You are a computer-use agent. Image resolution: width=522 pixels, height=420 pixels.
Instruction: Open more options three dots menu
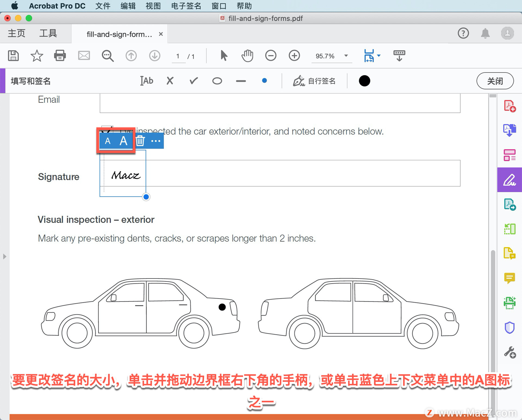coord(156,141)
